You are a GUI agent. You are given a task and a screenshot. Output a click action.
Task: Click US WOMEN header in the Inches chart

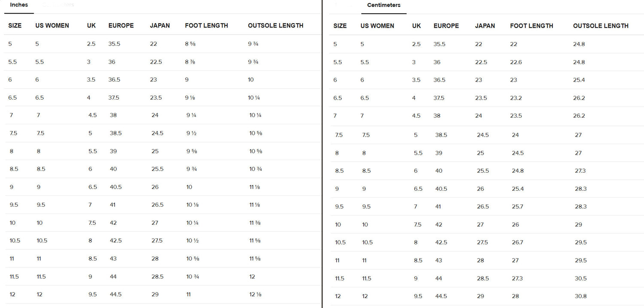[x=52, y=26]
